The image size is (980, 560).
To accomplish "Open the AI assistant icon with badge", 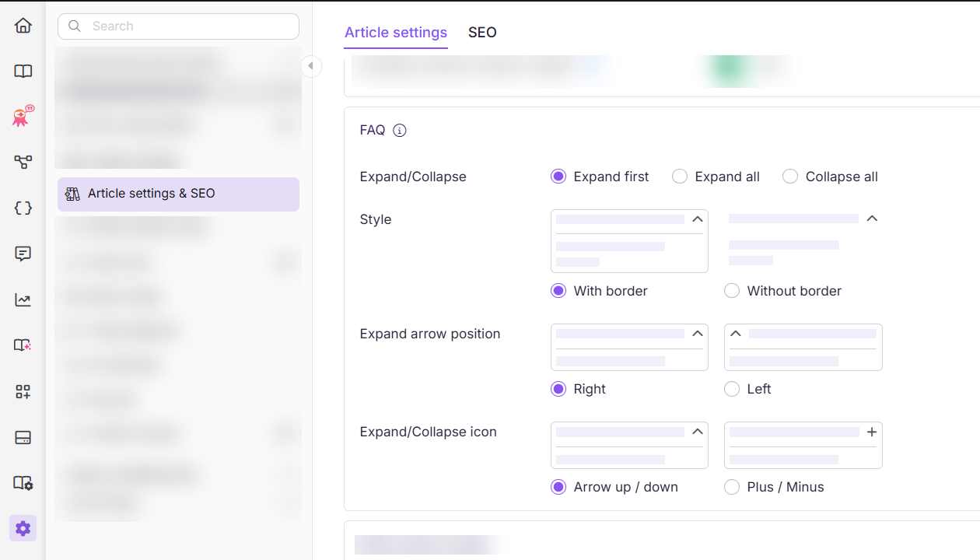I will coord(22,117).
